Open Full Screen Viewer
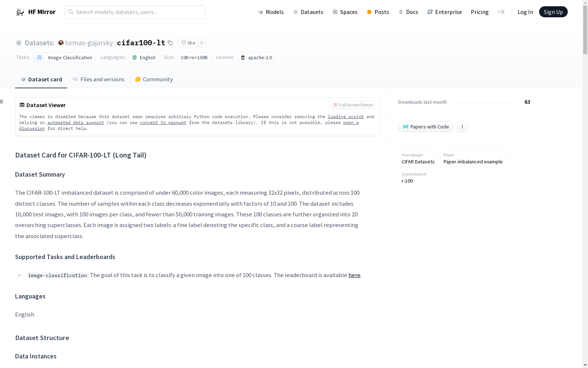Image resolution: width=588 pixels, height=368 pixels. point(353,105)
